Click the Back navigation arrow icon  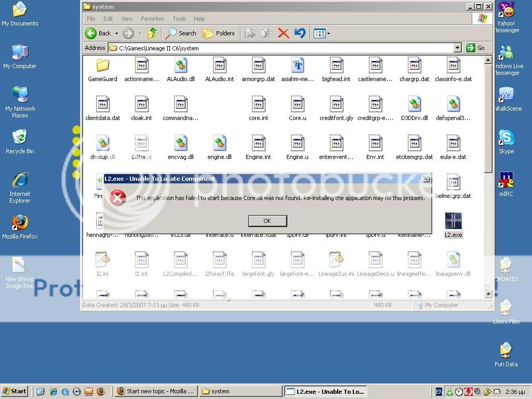coord(91,33)
